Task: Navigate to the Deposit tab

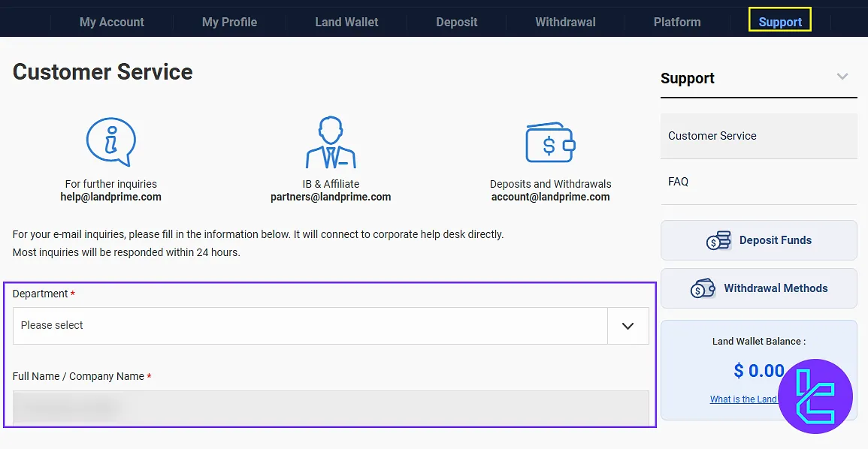Action: point(457,22)
